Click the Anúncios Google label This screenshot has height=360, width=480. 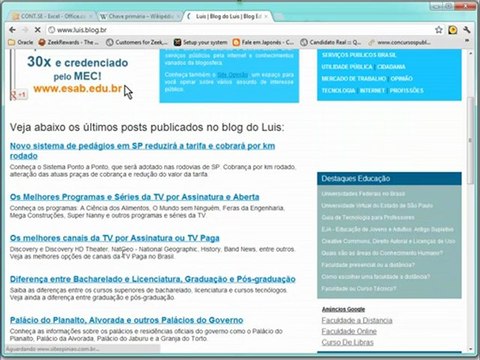click(x=343, y=309)
